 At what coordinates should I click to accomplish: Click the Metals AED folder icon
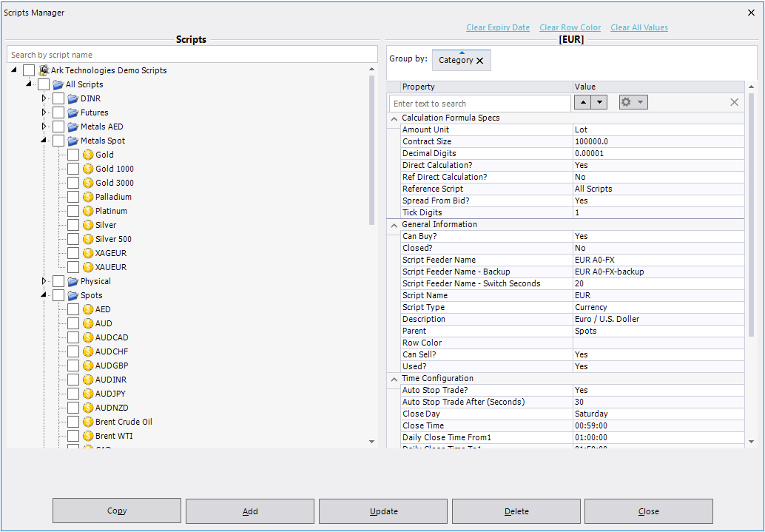72,126
